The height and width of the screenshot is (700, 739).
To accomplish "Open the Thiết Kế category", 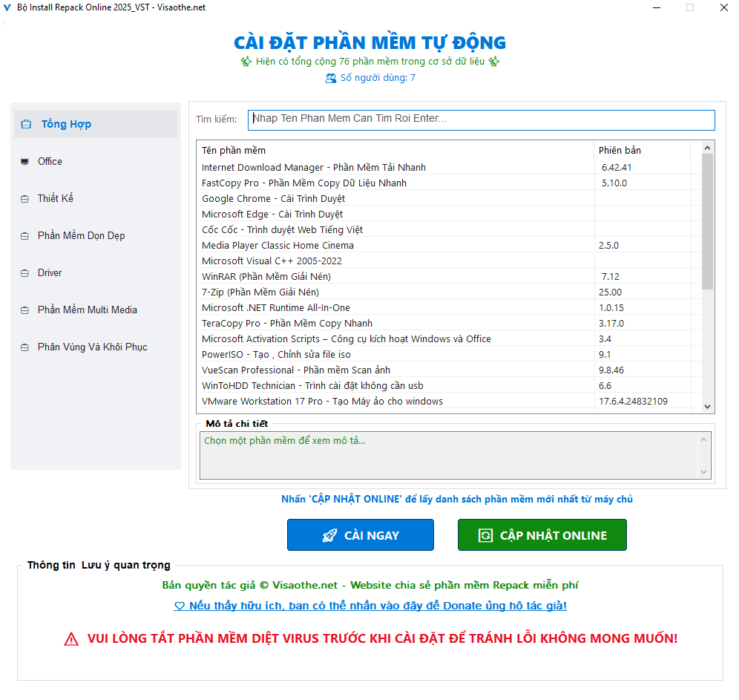I will [96, 198].
